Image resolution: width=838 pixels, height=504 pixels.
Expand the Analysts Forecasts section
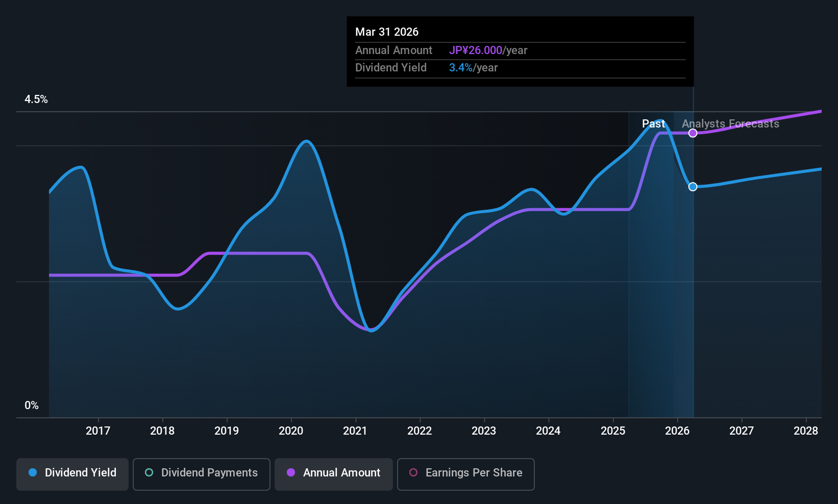point(731,123)
